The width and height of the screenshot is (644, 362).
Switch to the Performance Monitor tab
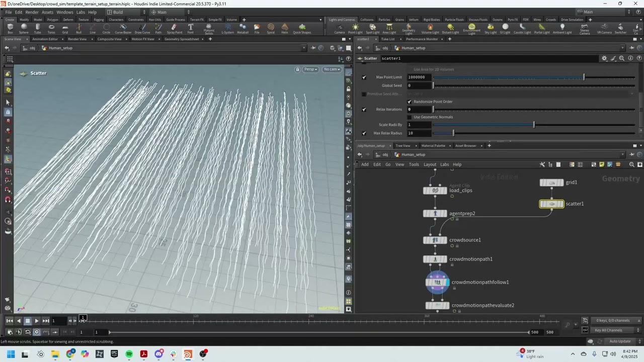[422, 39]
